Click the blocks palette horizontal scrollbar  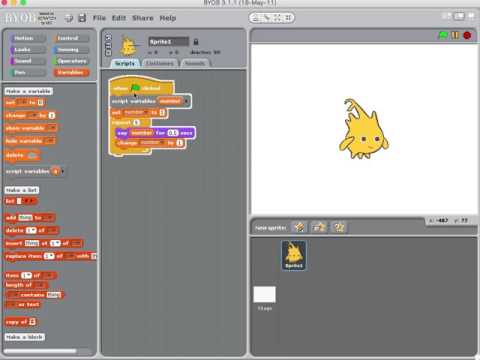click(x=40, y=351)
